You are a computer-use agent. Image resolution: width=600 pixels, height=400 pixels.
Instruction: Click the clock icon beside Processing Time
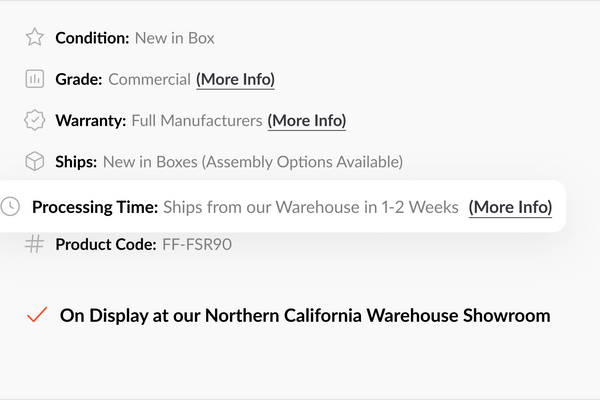(x=11, y=207)
